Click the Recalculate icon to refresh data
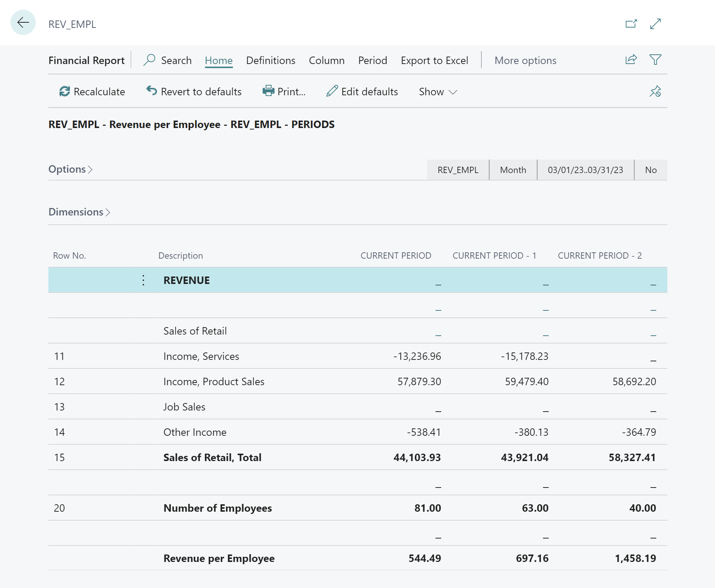 tap(64, 91)
